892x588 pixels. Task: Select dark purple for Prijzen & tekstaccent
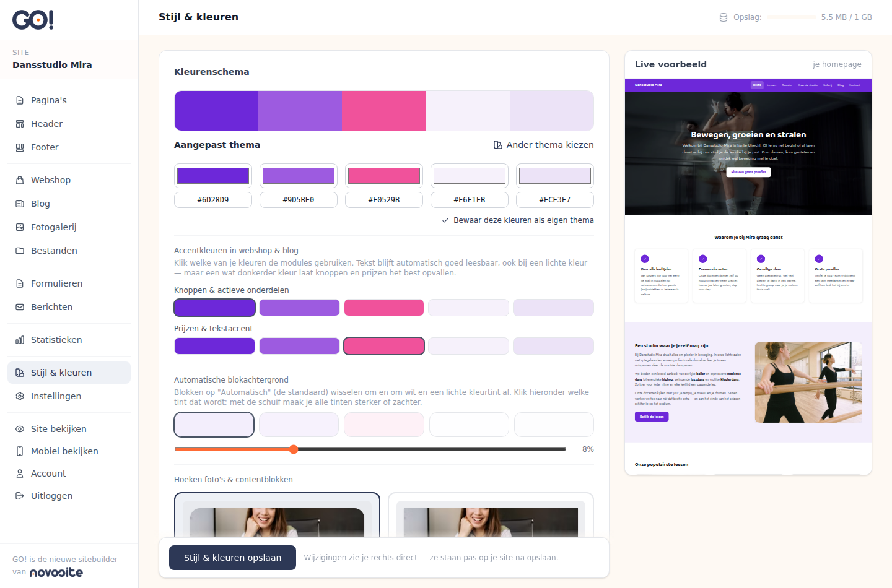coord(214,346)
